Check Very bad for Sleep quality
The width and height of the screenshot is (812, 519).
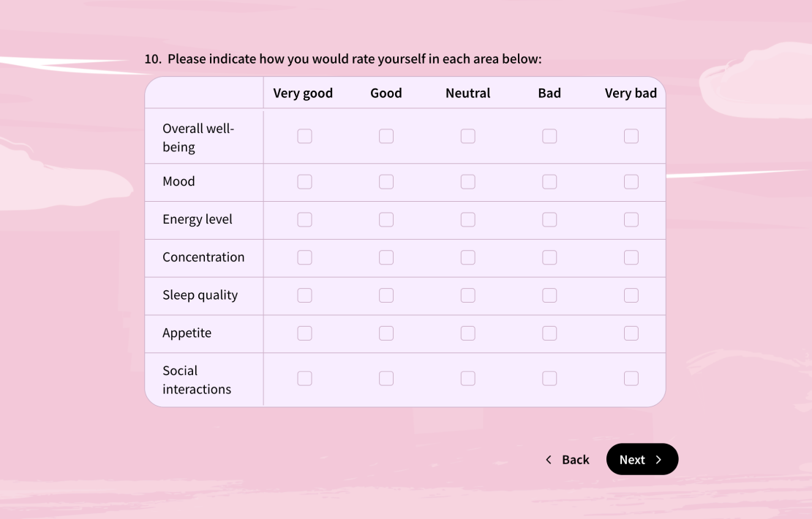(x=631, y=295)
